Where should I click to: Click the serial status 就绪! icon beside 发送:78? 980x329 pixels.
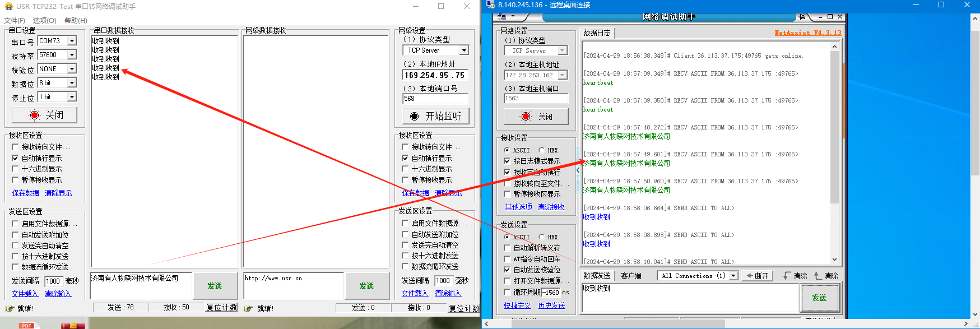pos(10,308)
